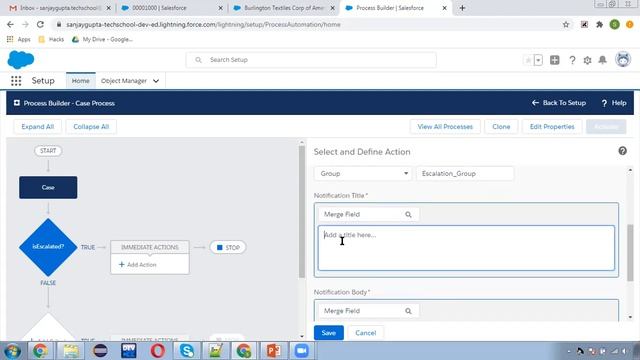
Task: Open the Chrome Apps shortcut
Action: 19,39
